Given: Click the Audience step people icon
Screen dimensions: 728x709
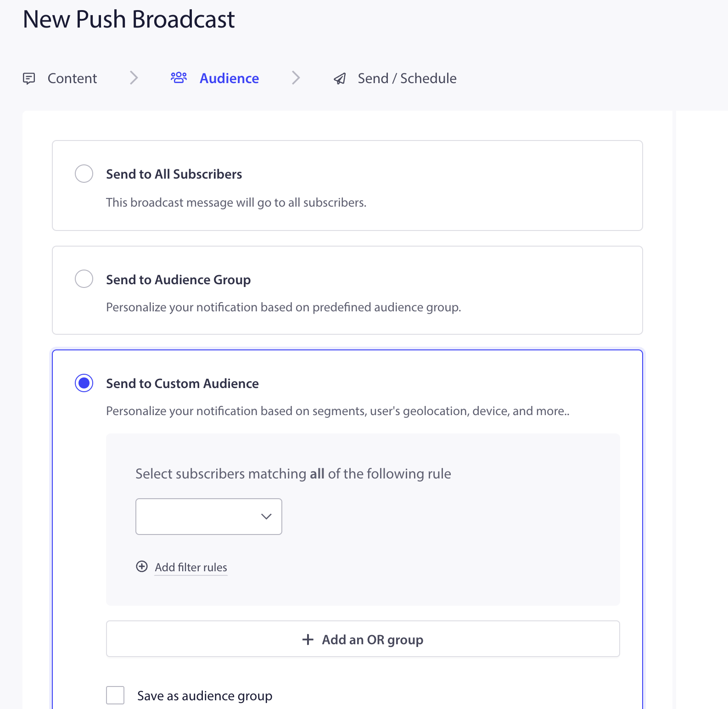Looking at the screenshot, I should (x=179, y=77).
